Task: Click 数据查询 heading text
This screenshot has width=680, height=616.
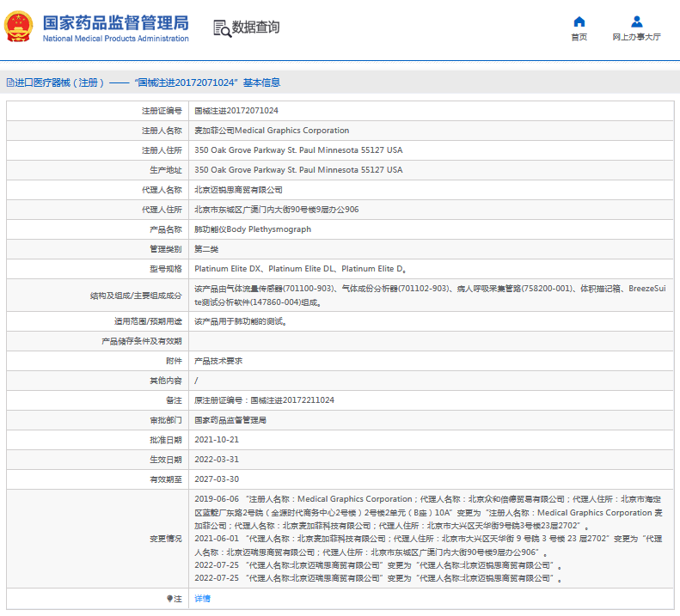Action: [255, 27]
